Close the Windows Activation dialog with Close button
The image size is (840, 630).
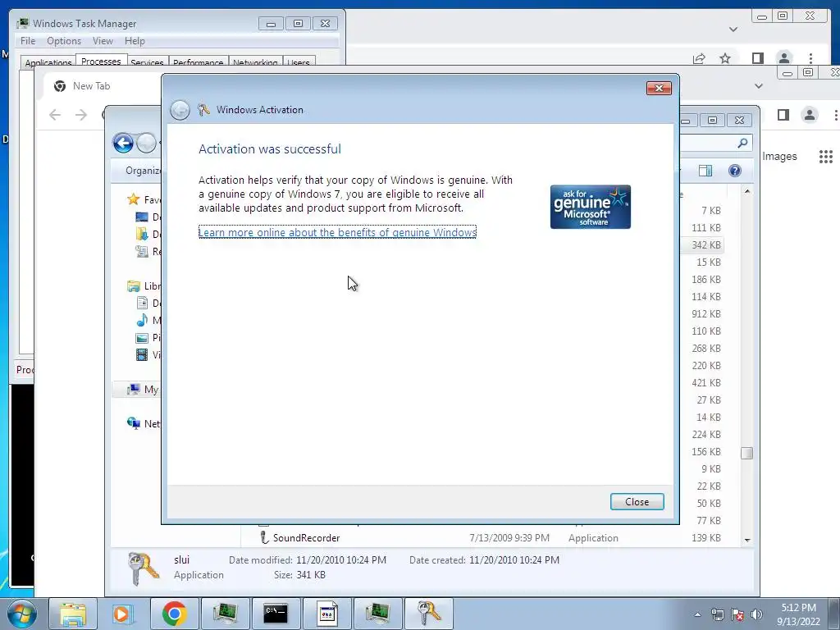pos(637,501)
